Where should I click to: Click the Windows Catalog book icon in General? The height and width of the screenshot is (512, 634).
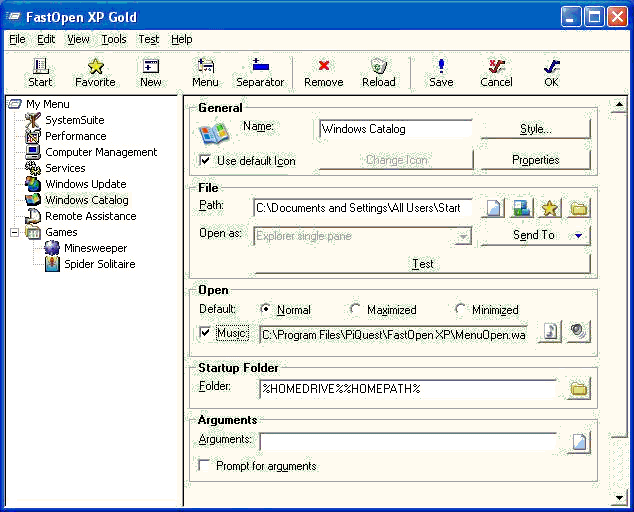click(214, 133)
